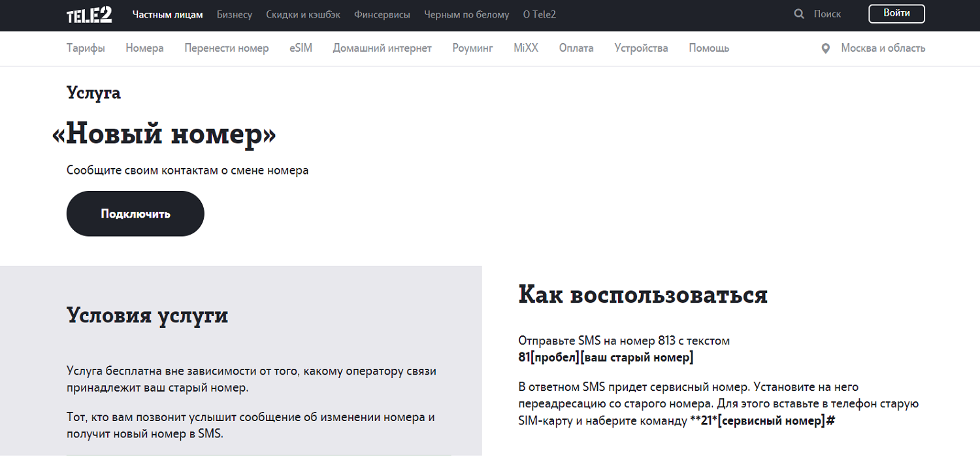Open the Бизнесу section

click(x=235, y=14)
